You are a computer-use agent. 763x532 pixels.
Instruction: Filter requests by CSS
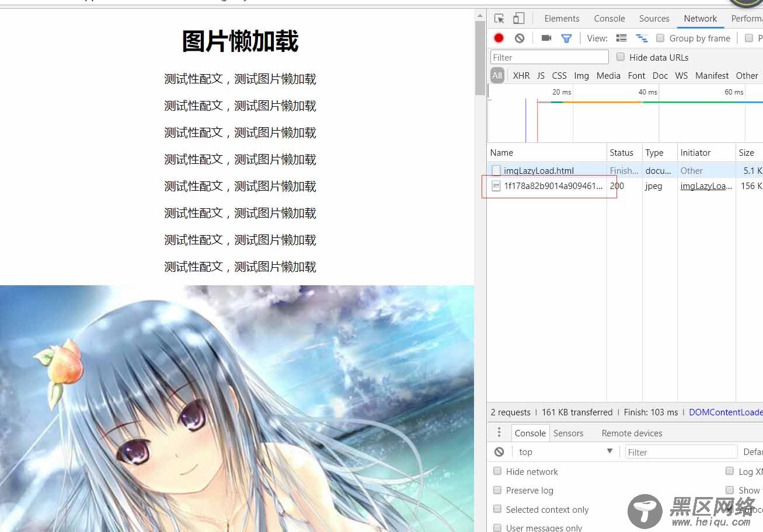(x=559, y=76)
